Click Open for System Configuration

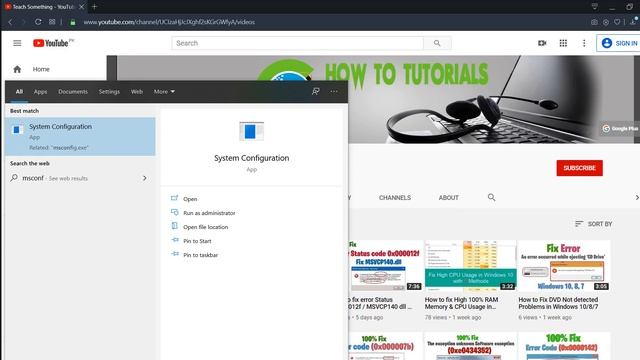pyautogui.click(x=190, y=199)
